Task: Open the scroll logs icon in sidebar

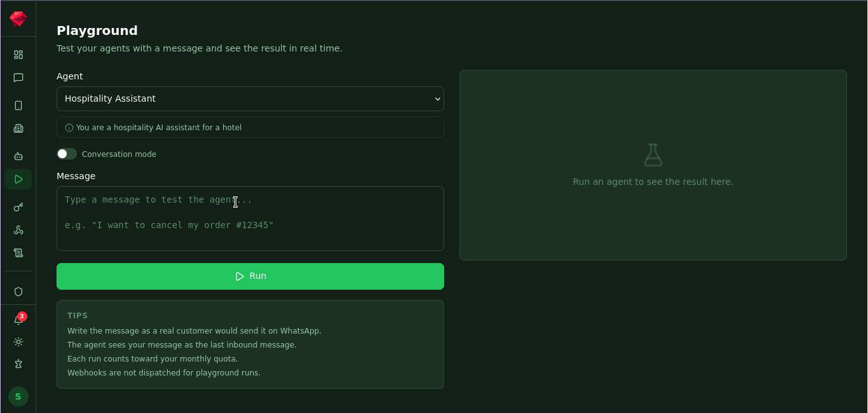Action: coord(18,253)
